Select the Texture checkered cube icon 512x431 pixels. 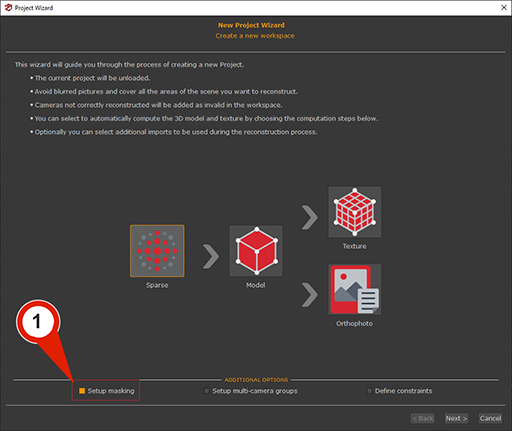point(355,212)
